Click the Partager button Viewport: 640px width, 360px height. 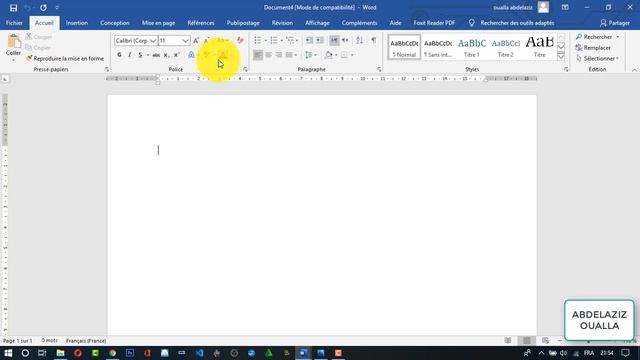pyautogui.click(x=614, y=23)
